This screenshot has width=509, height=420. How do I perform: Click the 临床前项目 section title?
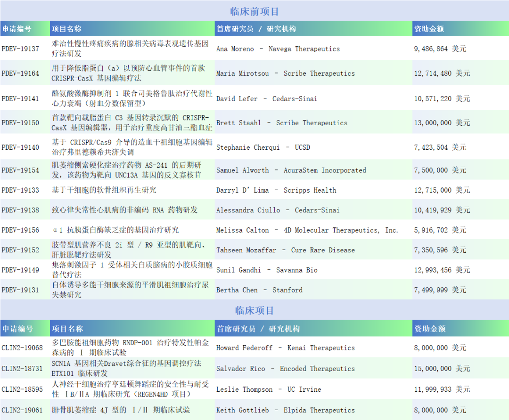[254, 11]
